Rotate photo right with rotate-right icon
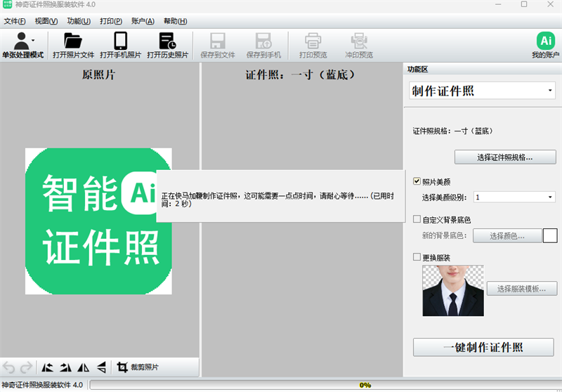This screenshot has width=562, height=392. (x=66, y=367)
